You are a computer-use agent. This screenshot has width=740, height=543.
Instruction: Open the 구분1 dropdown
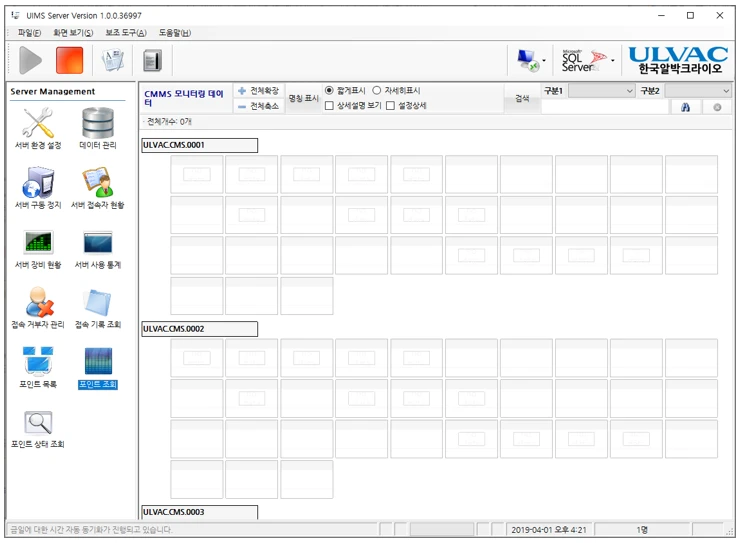[602, 91]
